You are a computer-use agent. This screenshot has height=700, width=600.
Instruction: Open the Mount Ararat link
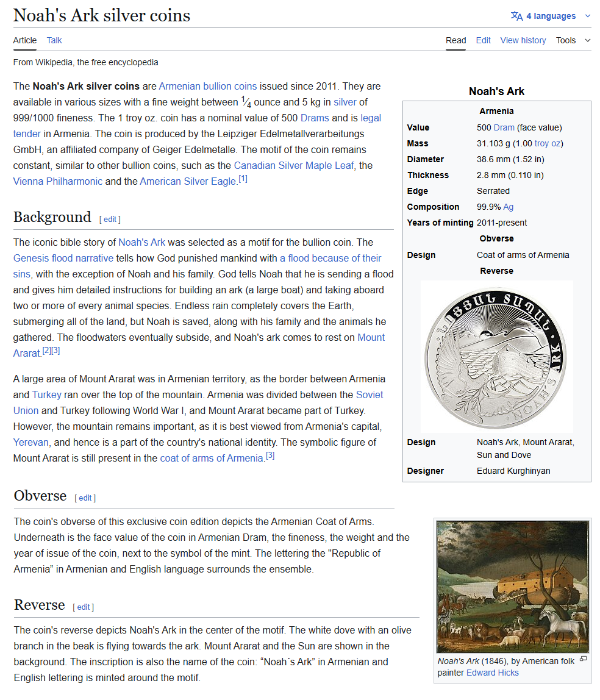371,338
